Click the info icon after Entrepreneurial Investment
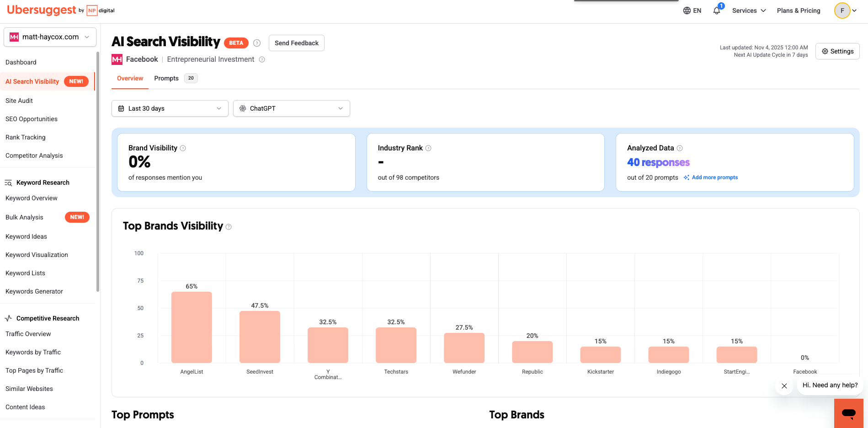The image size is (868, 428). [x=262, y=59]
